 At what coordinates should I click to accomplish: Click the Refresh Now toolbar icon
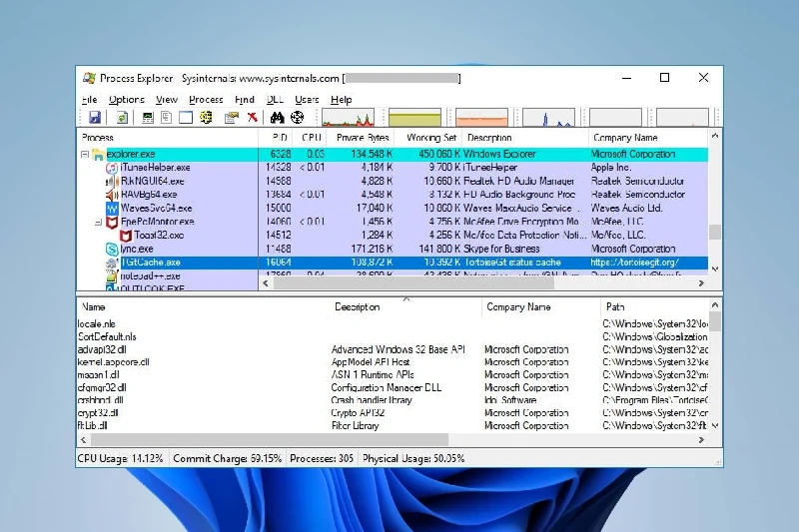coord(122,117)
